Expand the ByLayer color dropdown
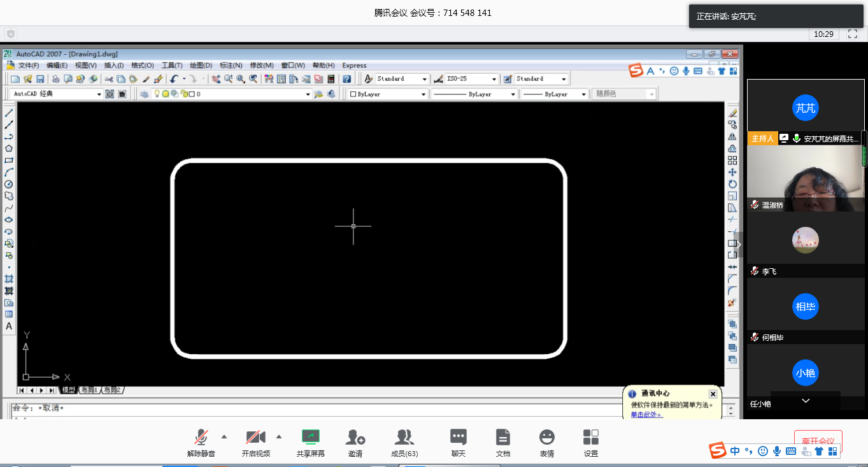Screen dimensions: 868x467 pyautogui.click(x=423, y=94)
